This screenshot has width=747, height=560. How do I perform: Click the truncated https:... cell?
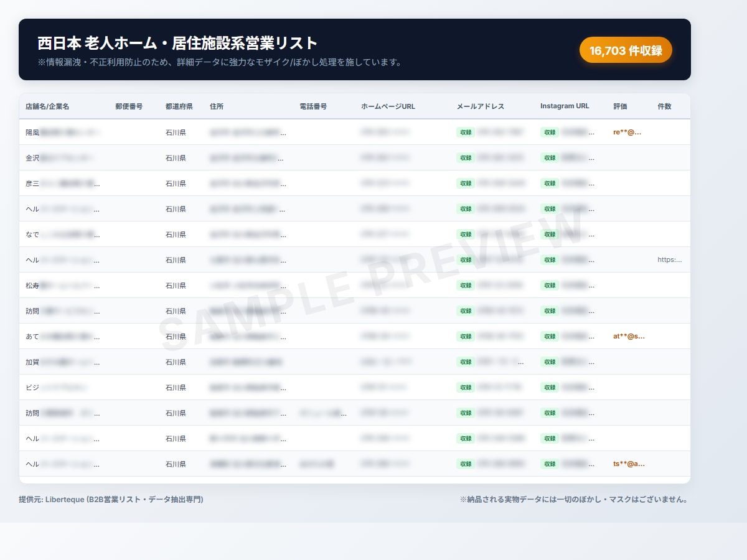click(x=670, y=260)
